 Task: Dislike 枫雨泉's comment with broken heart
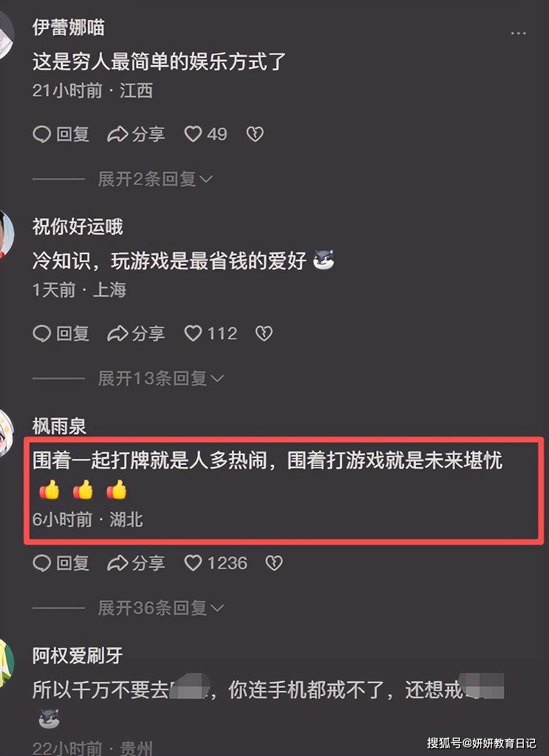point(274,563)
